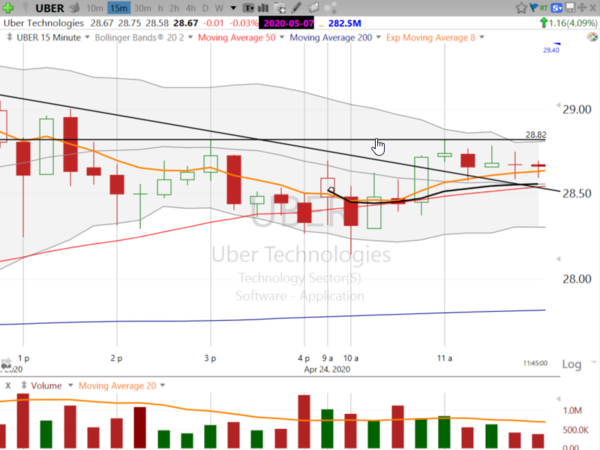Viewport: 600px width, 450px height.
Task: Click the 28.00 price axis label
Action: coord(577,279)
